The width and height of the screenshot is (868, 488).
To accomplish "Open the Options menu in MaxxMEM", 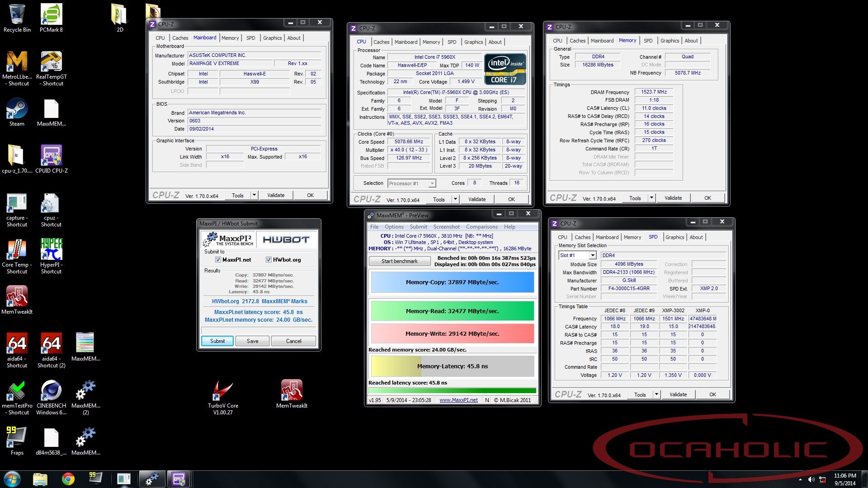I will click(x=394, y=227).
